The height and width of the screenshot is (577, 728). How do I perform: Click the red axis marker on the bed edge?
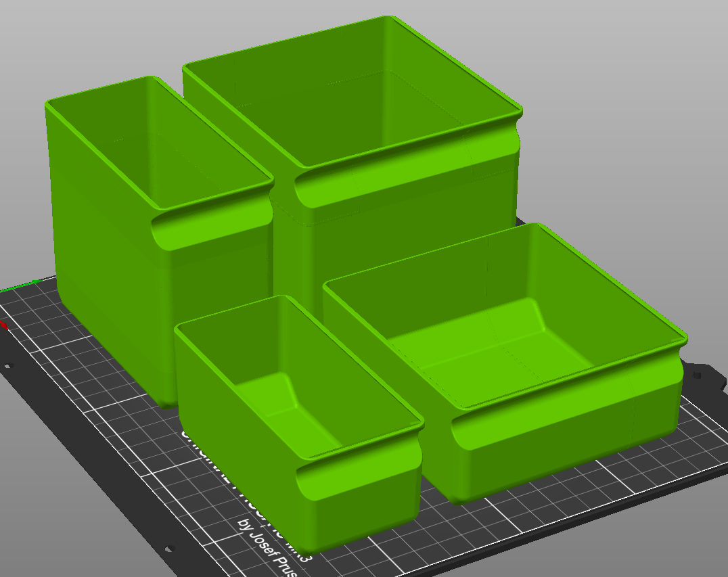tap(5, 325)
